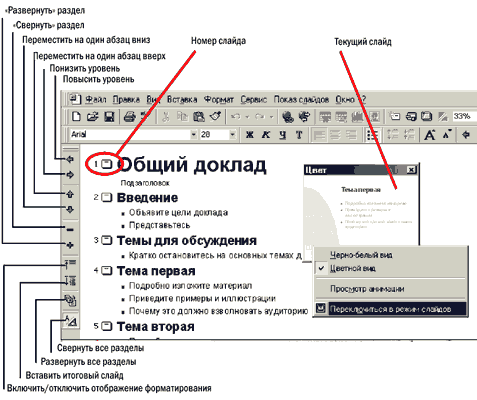Click the Insert Hyperlink globe icon

pos(288,116)
